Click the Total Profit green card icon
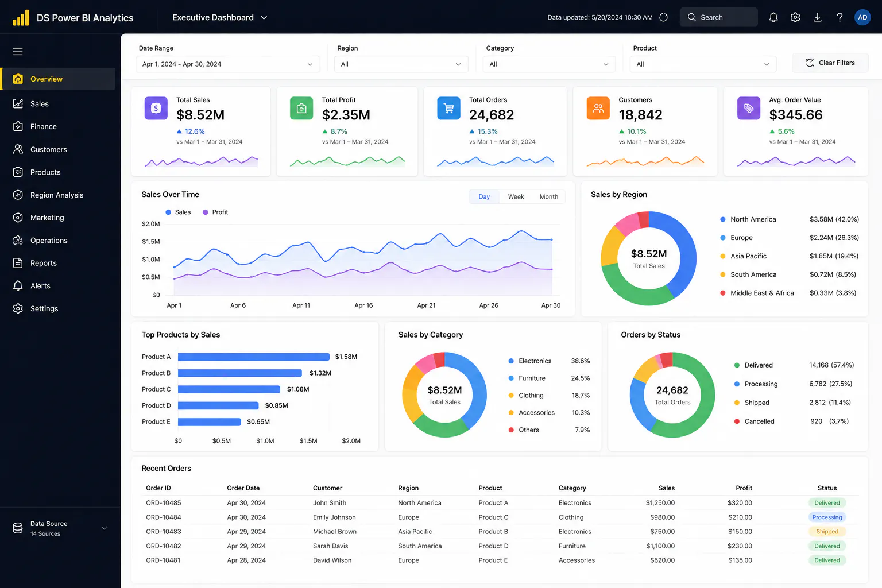 click(301, 108)
